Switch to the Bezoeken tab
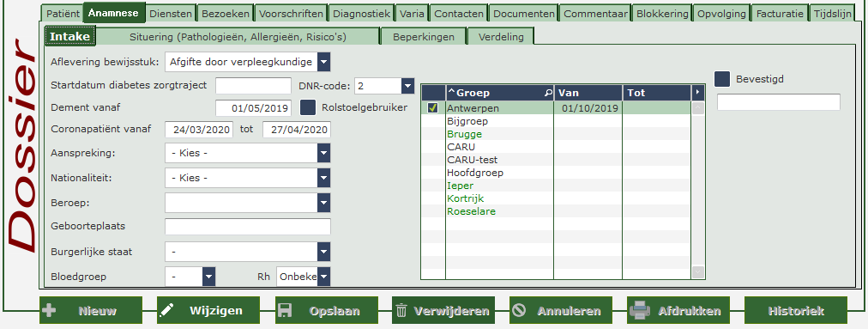Screen dimensions: 868x329 point(226,14)
